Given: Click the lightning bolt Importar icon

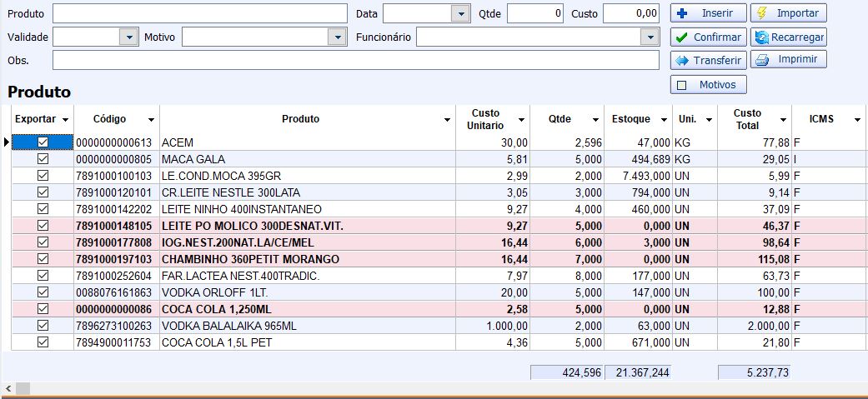Looking at the screenshot, I should pos(761,13).
